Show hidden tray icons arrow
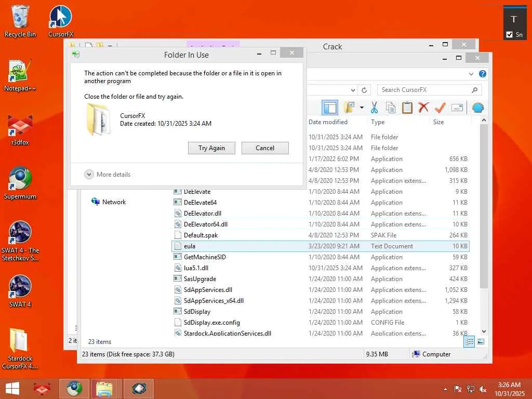Screen dimensions: 532x399 [x=445, y=389]
